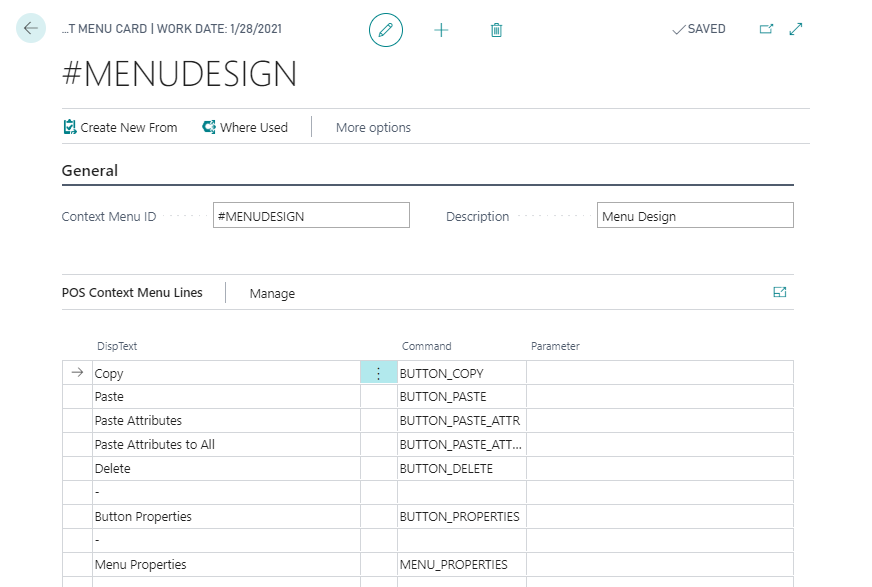Open the Manage menu
The image size is (872, 587).
click(x=272, y=293)
